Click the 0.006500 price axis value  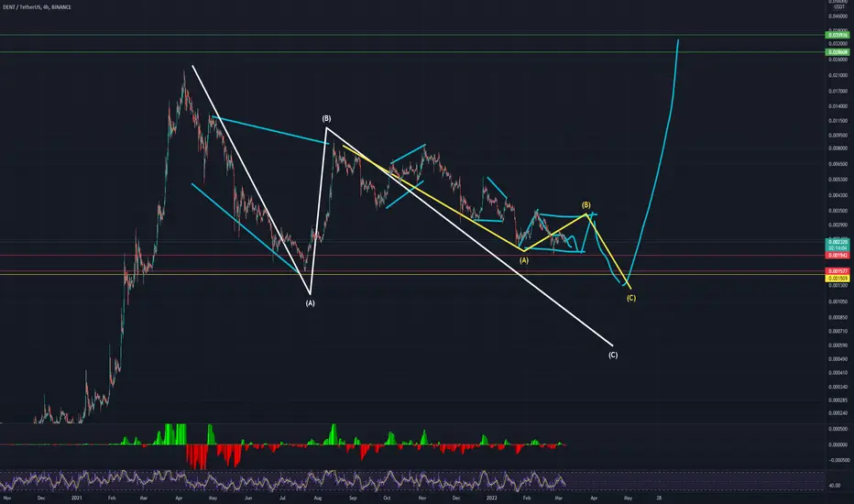pyautogui.click(x=838, y=164)
